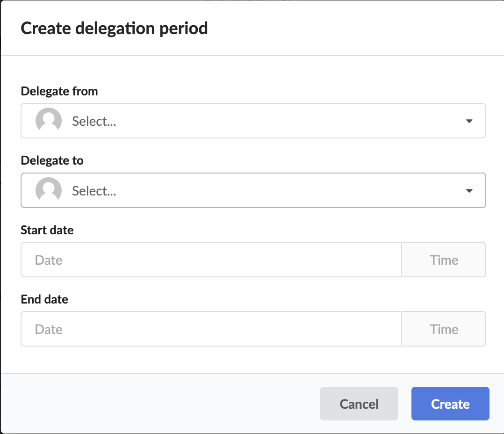
Task: Click the Start date Date field
Action: [x=211, y=260]
